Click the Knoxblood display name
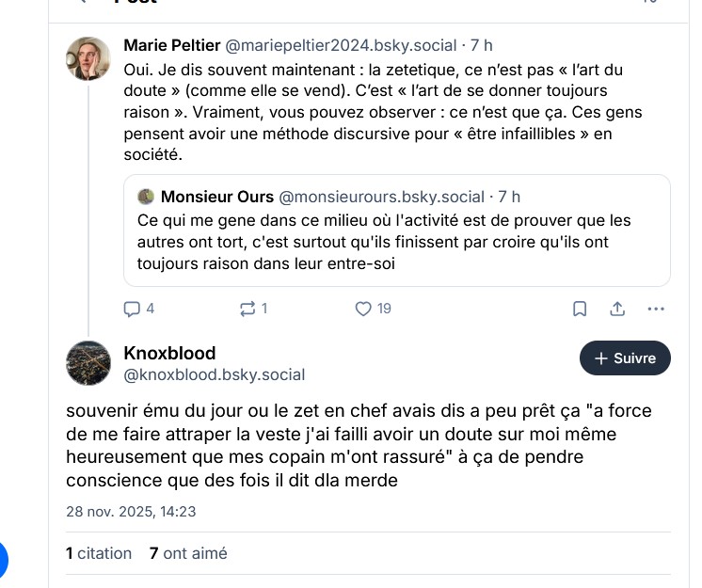 [x=169, y=353]
